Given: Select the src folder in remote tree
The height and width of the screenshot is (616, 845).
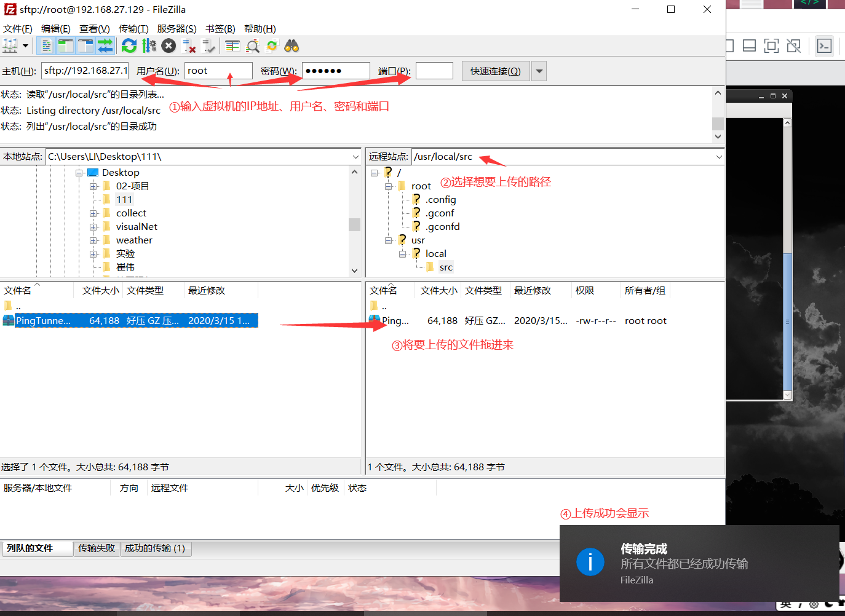Looking at the screenshot, I should pyautogui.click(x=445, y=266).
